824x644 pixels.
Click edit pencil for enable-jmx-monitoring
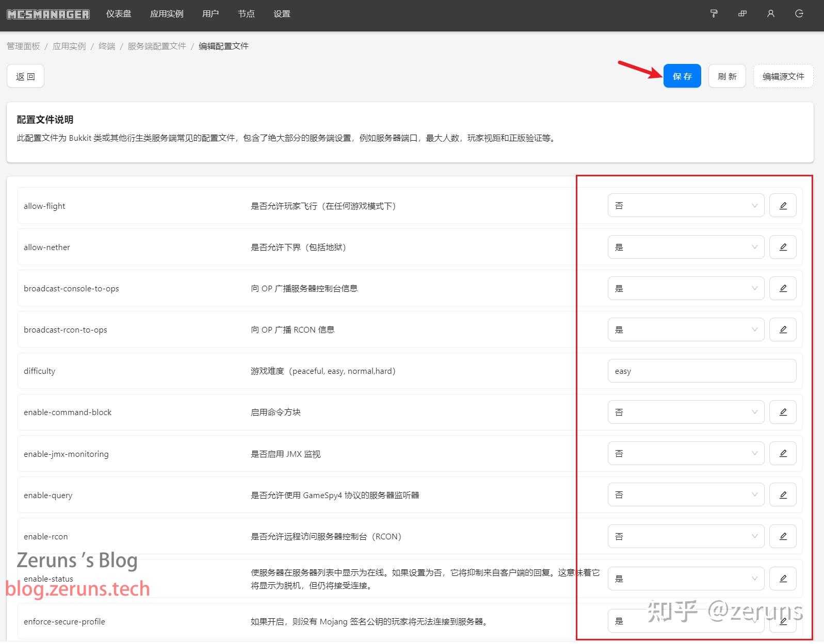click(x=783, y=453)
